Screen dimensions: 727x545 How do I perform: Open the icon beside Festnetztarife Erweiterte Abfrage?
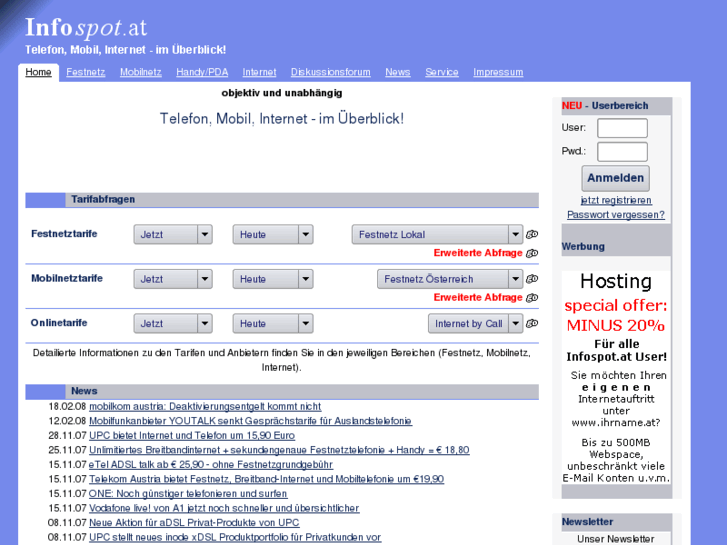click(x=532, y=253)
